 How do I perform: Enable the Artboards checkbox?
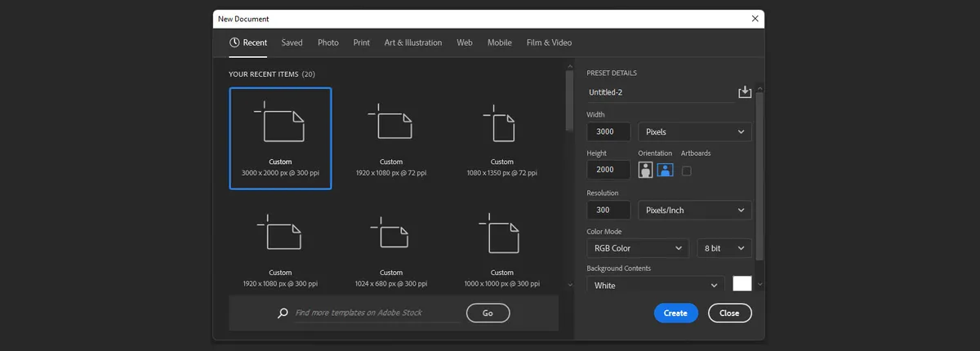pyautogui.click(x=686, y=171)
